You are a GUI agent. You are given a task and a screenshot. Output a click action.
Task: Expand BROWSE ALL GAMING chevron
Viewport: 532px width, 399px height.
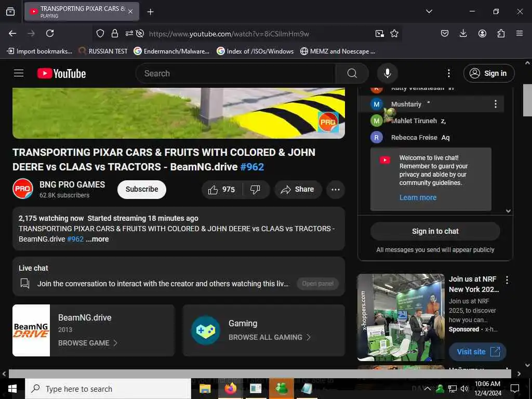309,337
